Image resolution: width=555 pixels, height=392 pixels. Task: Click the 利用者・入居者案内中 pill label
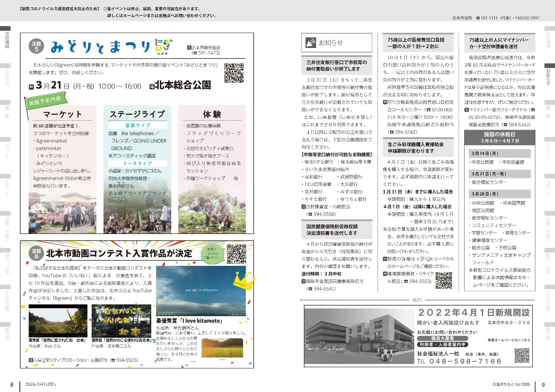click(x=442, y=345)
